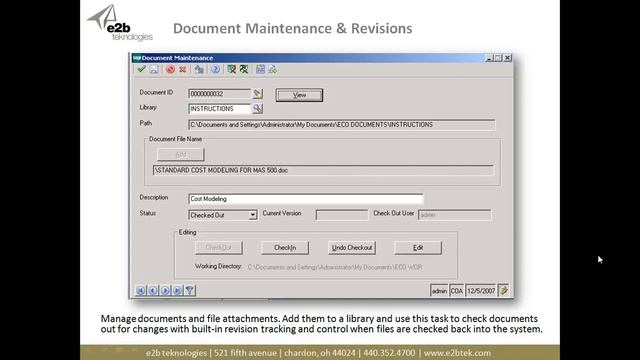The width and height of the screenshot is (640, 360).
Task: Click the rightmost print preview toolbar icon
Action: tap(273, 69)
